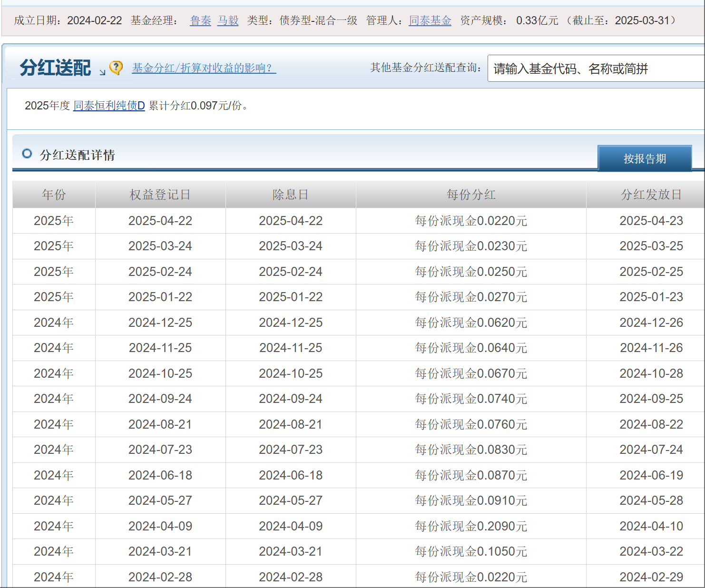Open fund manager 鲁秦 link

(200, 20)
